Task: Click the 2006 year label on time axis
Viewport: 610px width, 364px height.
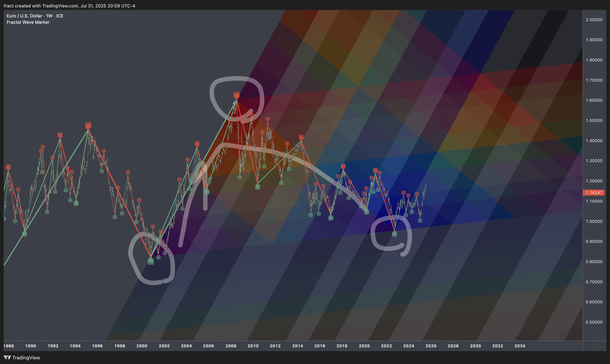Action: click(209, 346)
